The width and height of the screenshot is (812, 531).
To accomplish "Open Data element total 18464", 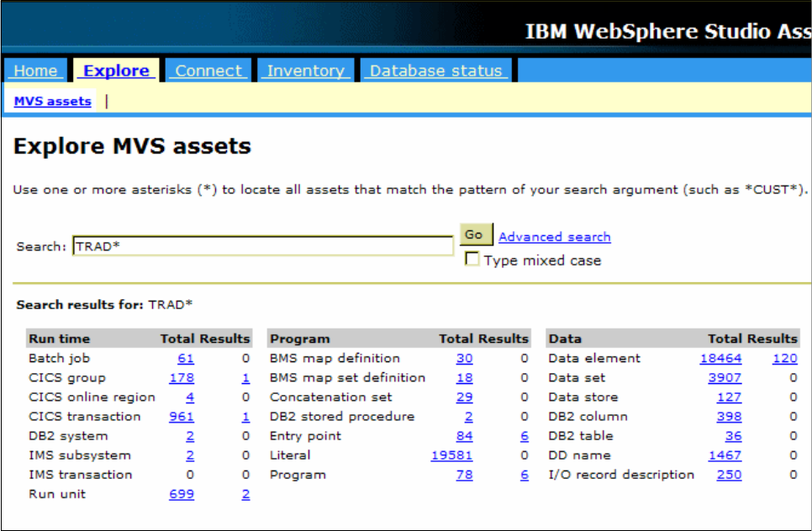I will 720,358.
